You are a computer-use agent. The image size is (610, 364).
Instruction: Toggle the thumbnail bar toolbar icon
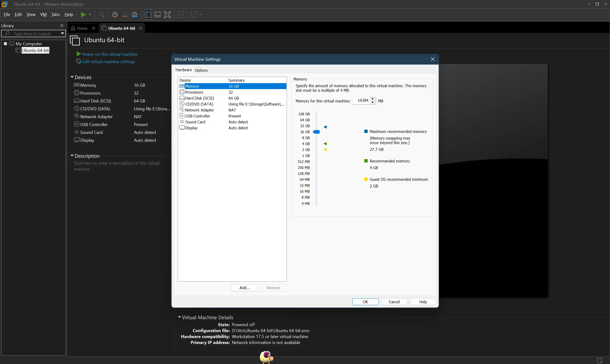click(x=158, y=15)
